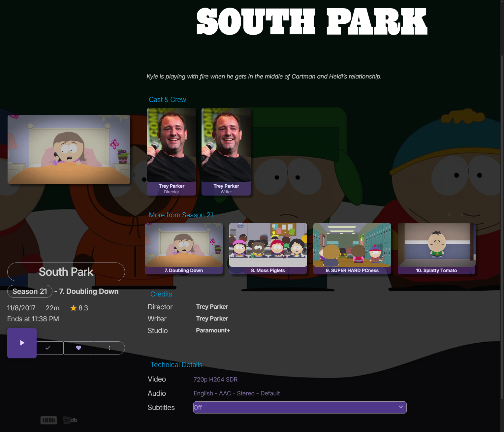Click the Ends at 11:38 PM text
This screenshot has height=432, width=504.
(33, 319)
